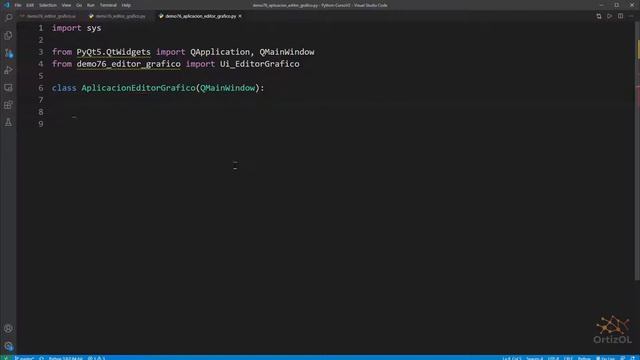Image resolution: width=640 pixels, height=360 pixels.
Task: Click the Git branch indicator in status bar
Action: [x=24, y=358]
